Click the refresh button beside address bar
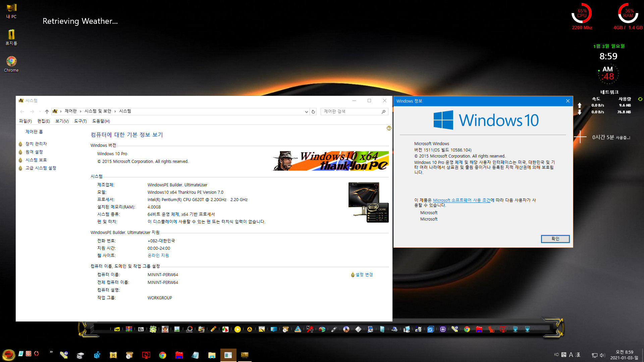The image size is (644, 362). [313, 112]
